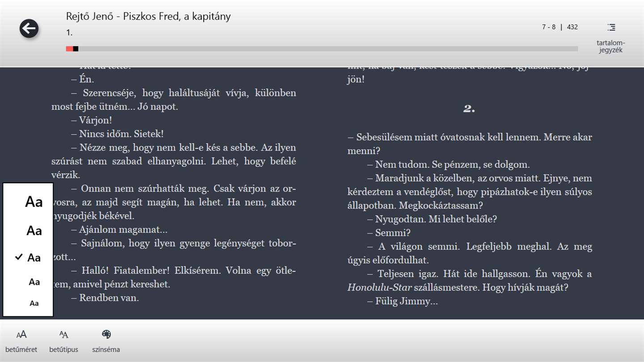Viewport: 644px width, 362px height.
Task: Click the line '– Nyugodtan. Mi lehet belőle?'
Action: point(432,219)
